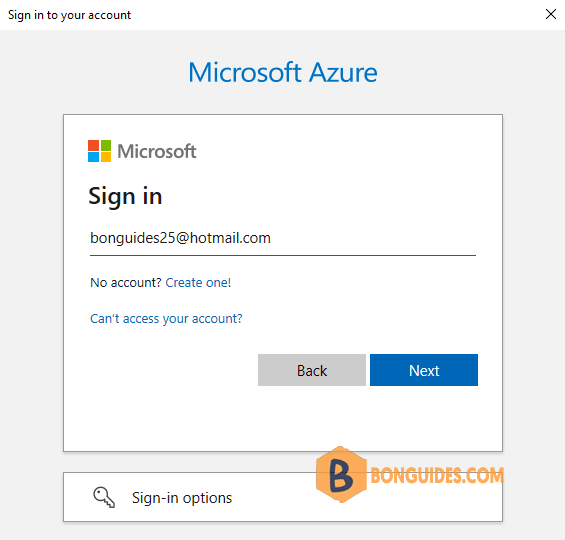Select the Sign-in options label

pos(182,498)
